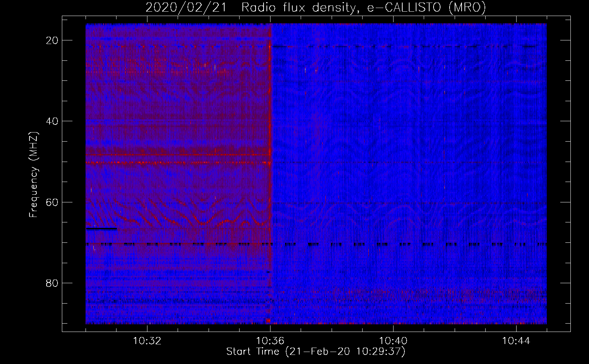Click the 20 frequency tick label
The image size is (589, 364).
[x=52, y=40]
